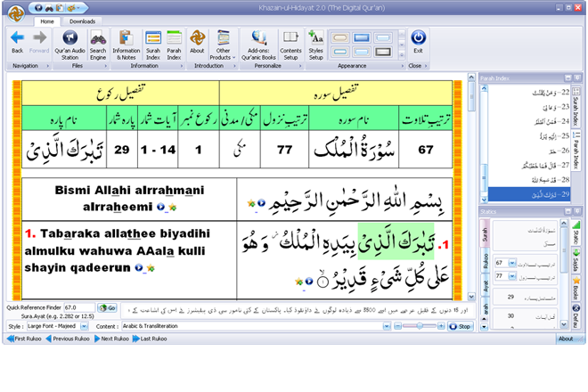Open Information & Notes
This screenshot has height=392, width=588.
(x=126, y=45)
